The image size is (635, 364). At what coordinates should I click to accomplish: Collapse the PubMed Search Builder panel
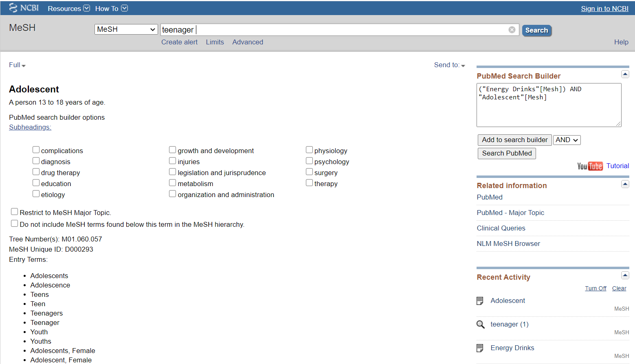(625, 74)
